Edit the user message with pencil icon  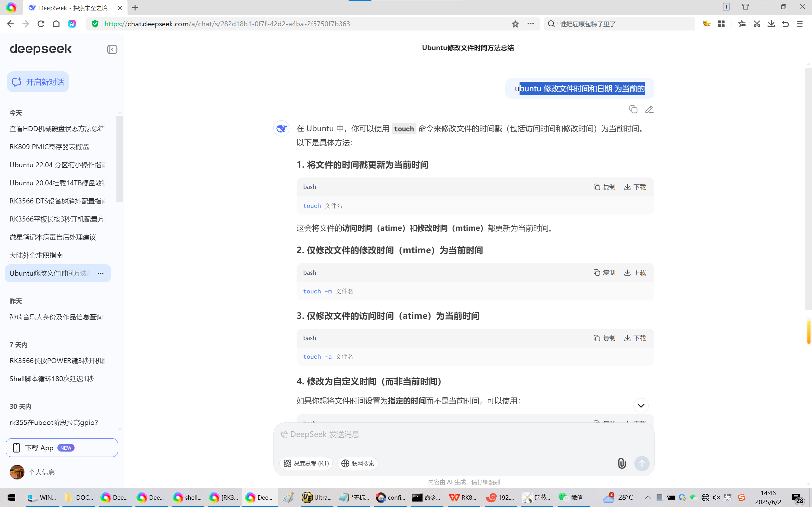[x=649, y=110]
